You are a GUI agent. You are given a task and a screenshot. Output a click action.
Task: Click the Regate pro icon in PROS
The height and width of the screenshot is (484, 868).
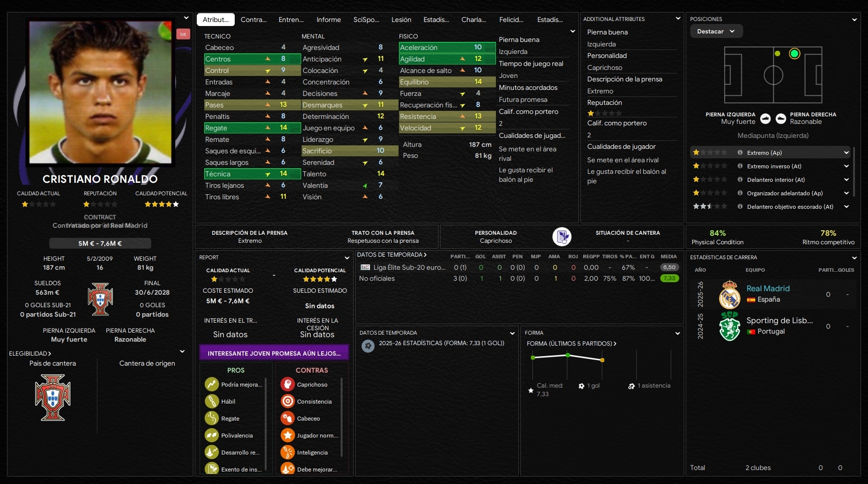pos(212,418)
